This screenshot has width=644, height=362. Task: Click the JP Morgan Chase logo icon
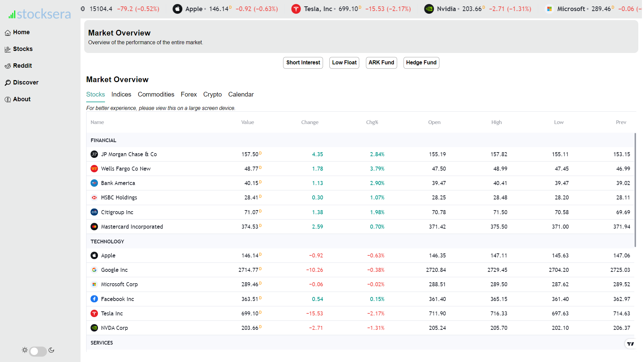[94, 154]
